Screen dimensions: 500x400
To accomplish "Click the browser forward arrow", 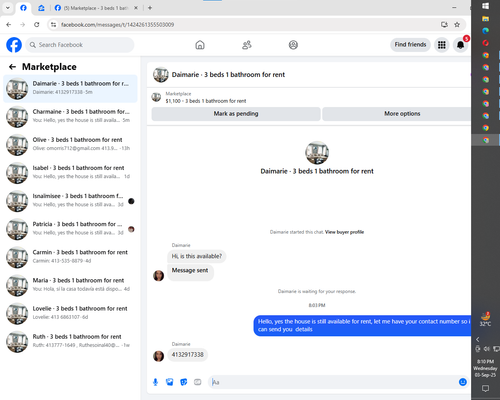I will pyautogui.click(x=23, y=24).
